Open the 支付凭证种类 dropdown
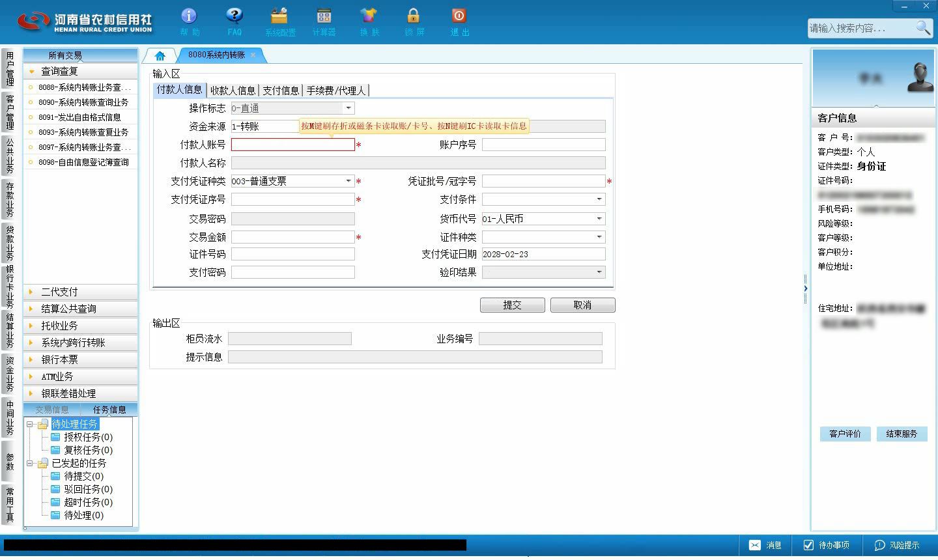The height and width of the screenshot is (560, 938). 348,181
